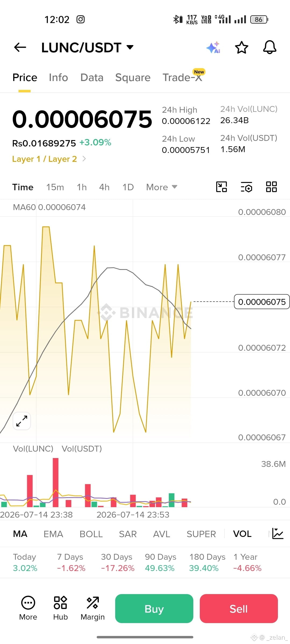Open the More options button
This screenshot has width=290, height=644.
coord(28,608)
